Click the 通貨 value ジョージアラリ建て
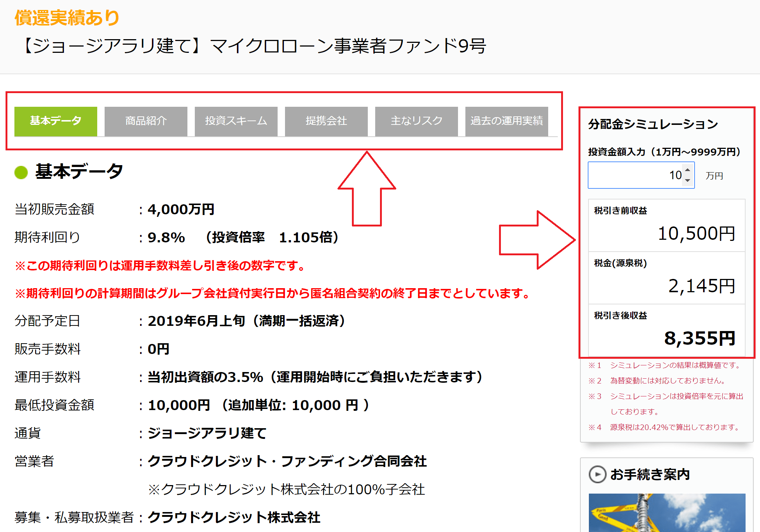This screenshot has width=760, height=532. [x=207, y=433]
